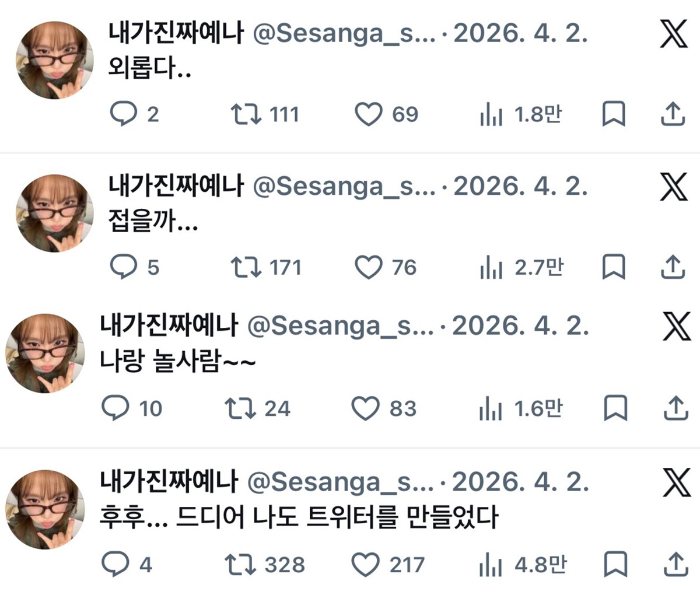Image resolution: width=700 pixels, height=602 pixels.
Task: Like the '나랑 놀사람~~' tweet
Action: click(365, 408)
